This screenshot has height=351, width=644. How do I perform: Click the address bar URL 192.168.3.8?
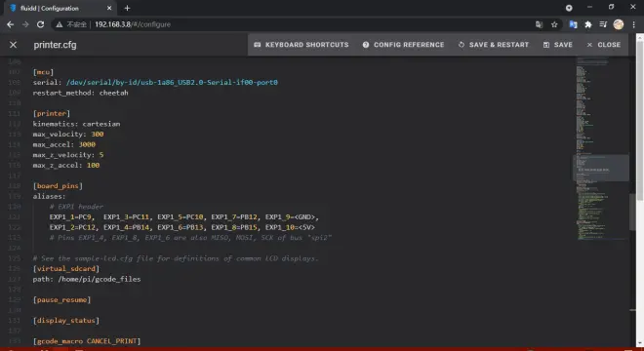point(133,24)
